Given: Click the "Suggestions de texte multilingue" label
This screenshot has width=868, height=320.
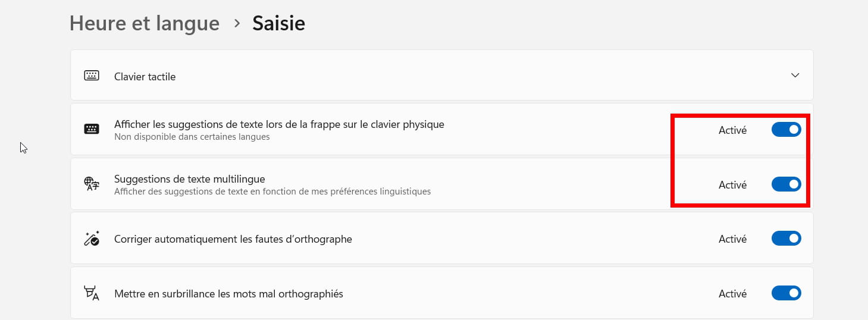Looking at the screenshot, I should click(189, 178).
